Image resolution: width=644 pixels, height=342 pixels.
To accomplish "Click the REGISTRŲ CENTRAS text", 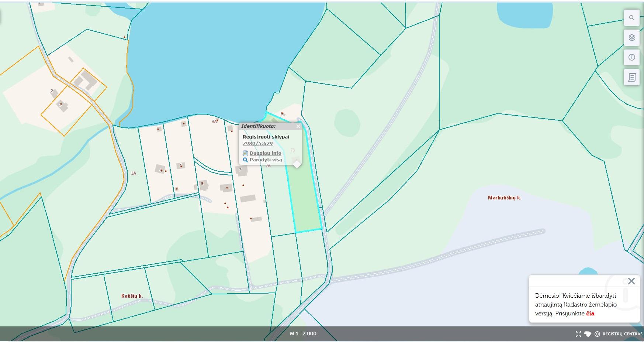I will pos(623,334).
